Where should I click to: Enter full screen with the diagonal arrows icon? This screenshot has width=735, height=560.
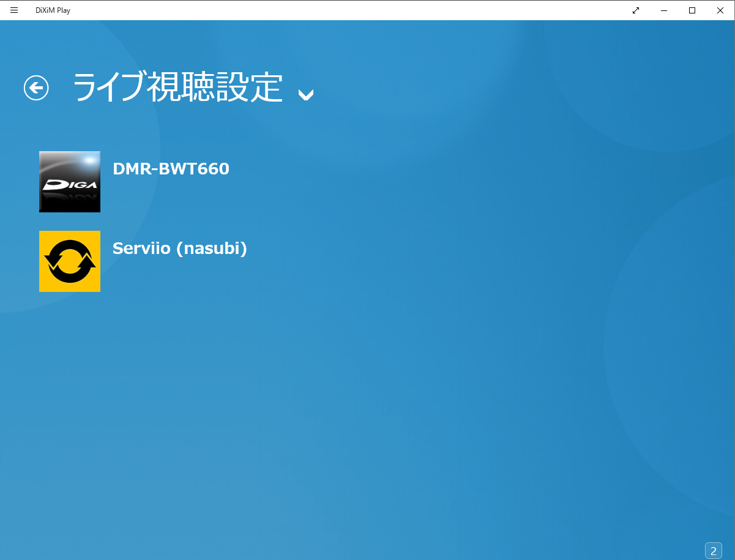point(636,10)
